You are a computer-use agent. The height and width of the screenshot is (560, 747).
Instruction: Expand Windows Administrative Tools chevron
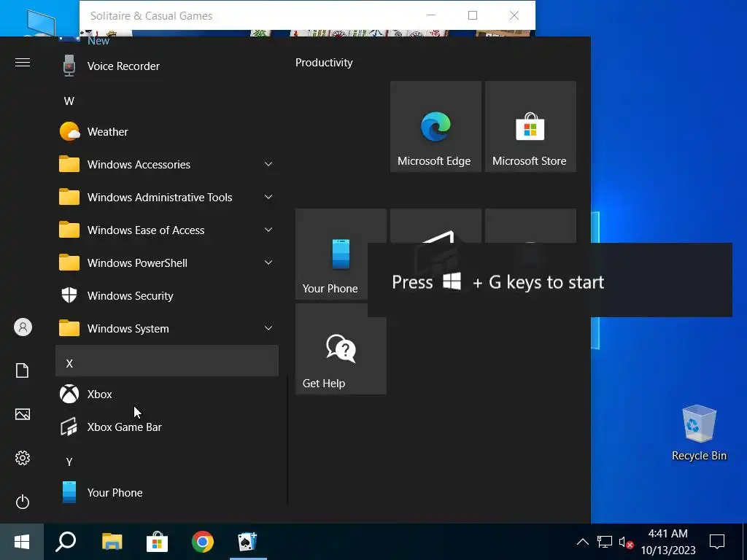coord(268,197)
